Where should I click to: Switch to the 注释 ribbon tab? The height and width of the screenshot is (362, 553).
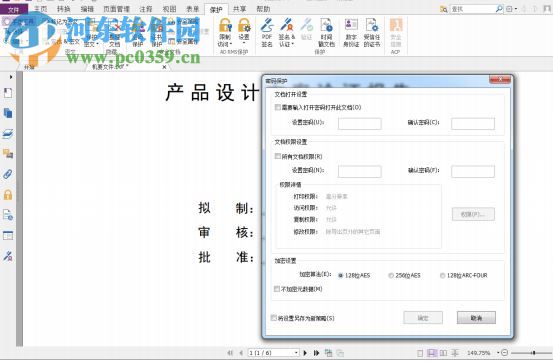(x=146, y=9)
